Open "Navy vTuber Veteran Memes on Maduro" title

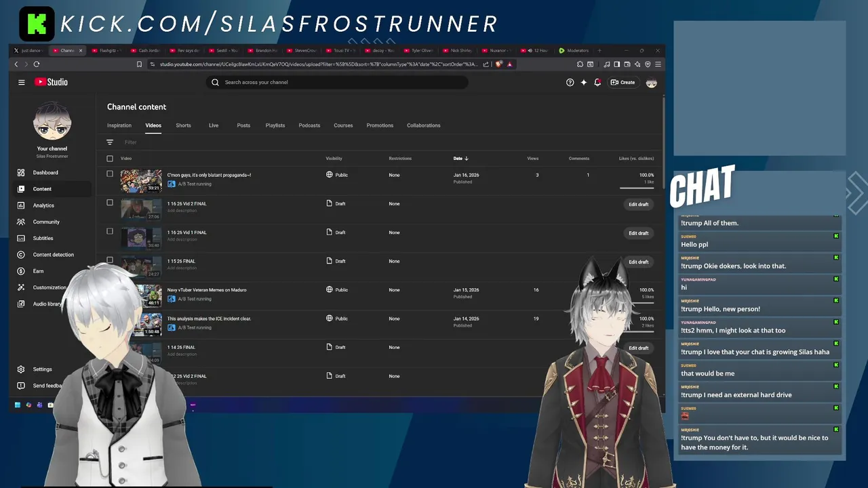(x=207, y=289)
